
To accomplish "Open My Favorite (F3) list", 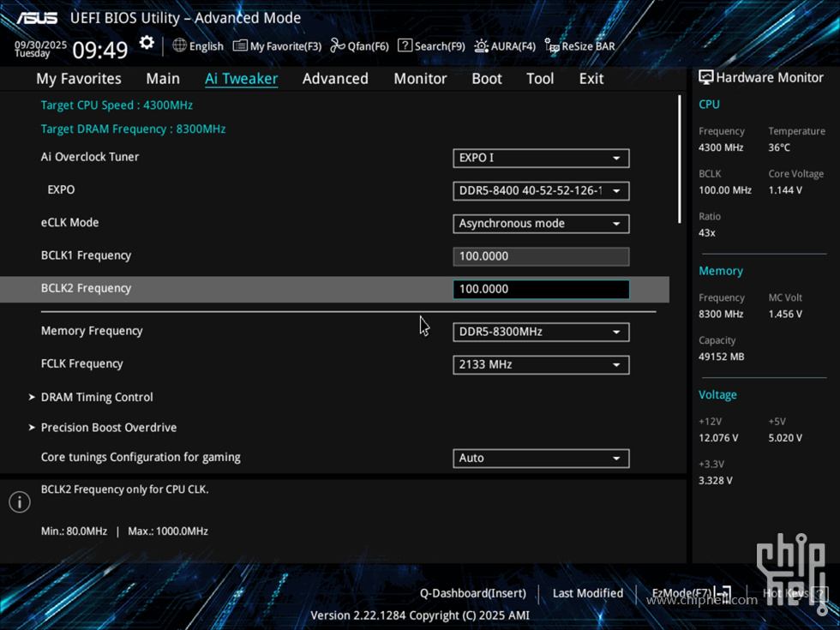I will (x=277, y=46).
